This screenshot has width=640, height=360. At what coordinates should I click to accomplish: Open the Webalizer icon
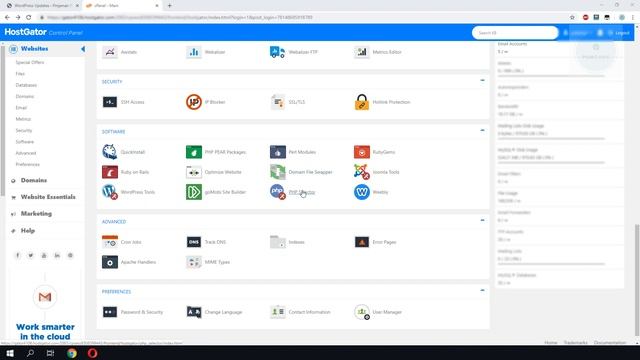click(x=194, y=52)
